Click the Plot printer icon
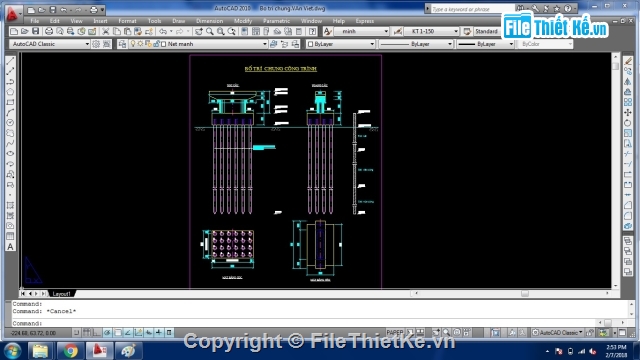640x360 pixels. (49, 31)
